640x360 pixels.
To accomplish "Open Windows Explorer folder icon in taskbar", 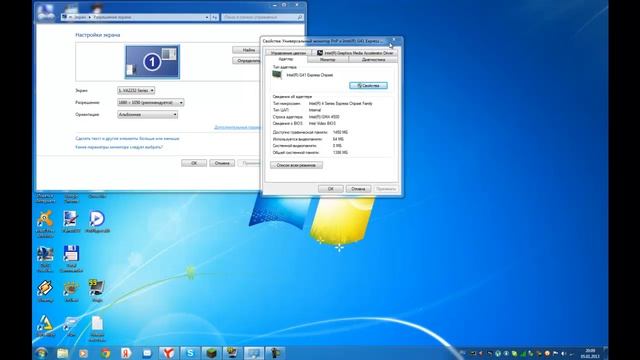I will coord(62,353).
